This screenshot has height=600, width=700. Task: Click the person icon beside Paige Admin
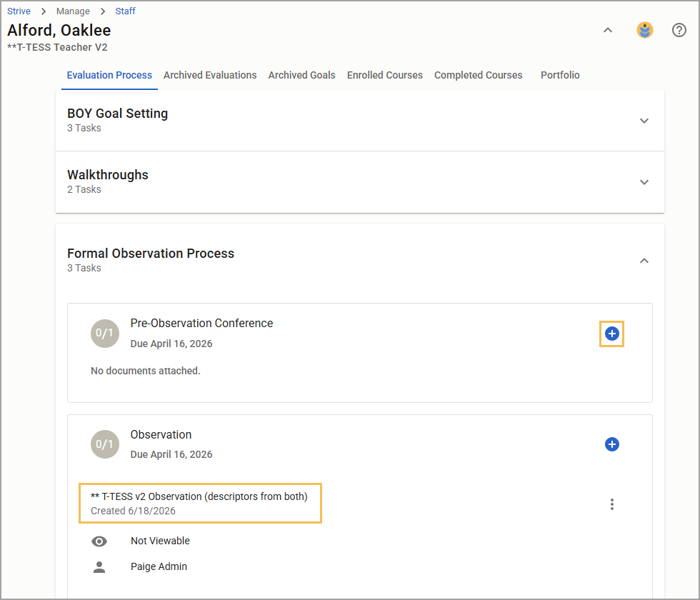(x=99, y=567)
